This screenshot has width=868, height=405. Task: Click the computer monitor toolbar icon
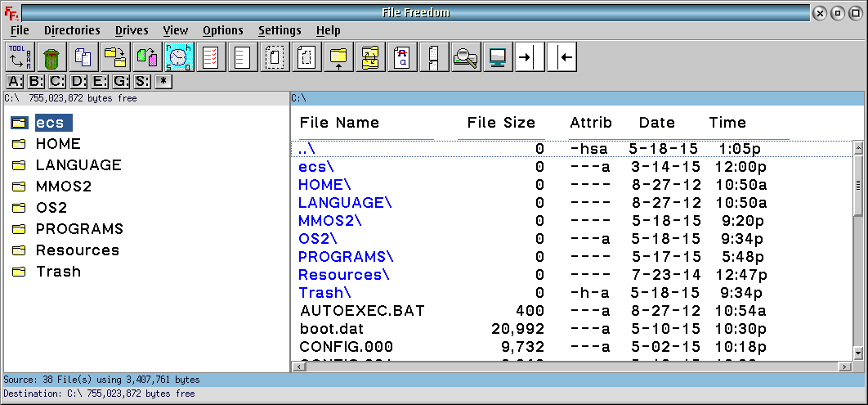[x=497, y=57]
